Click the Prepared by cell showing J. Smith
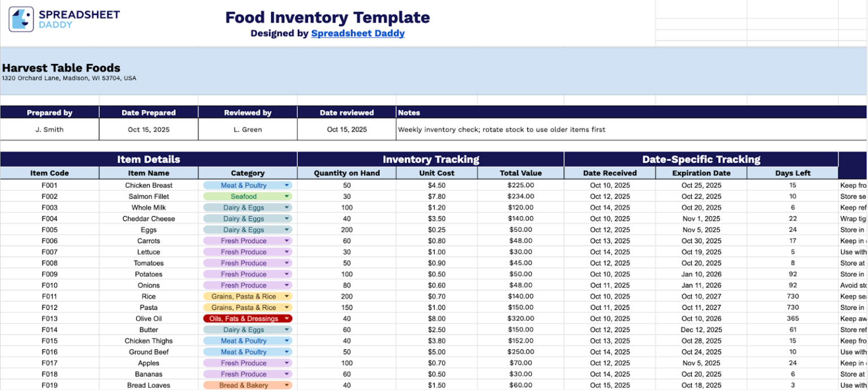 click(x=49, y=129)
